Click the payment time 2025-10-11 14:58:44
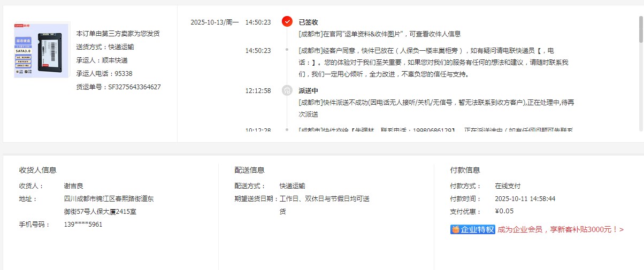Viewport: 644px width, 270px height. click(525, 199)
